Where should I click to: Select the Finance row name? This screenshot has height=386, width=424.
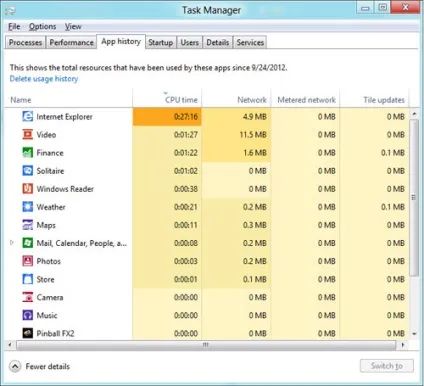point(50,153)
